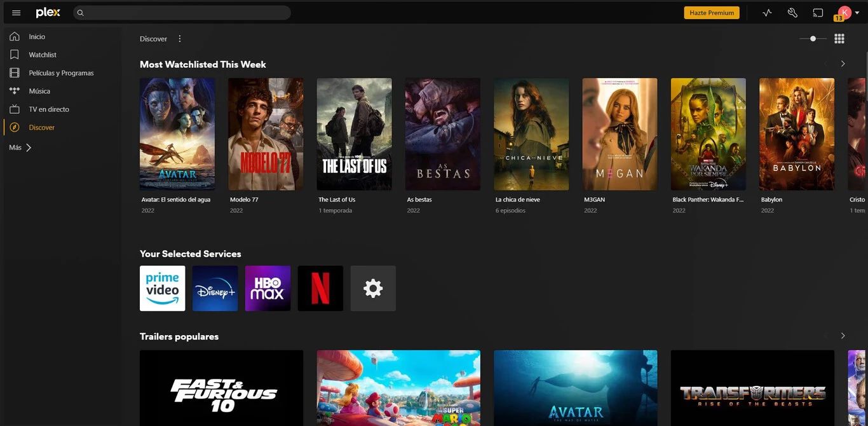The width and height of the screenshot is (868, 426).
Task: Open The Last of Us poster
Action: (x=354, y=134)
